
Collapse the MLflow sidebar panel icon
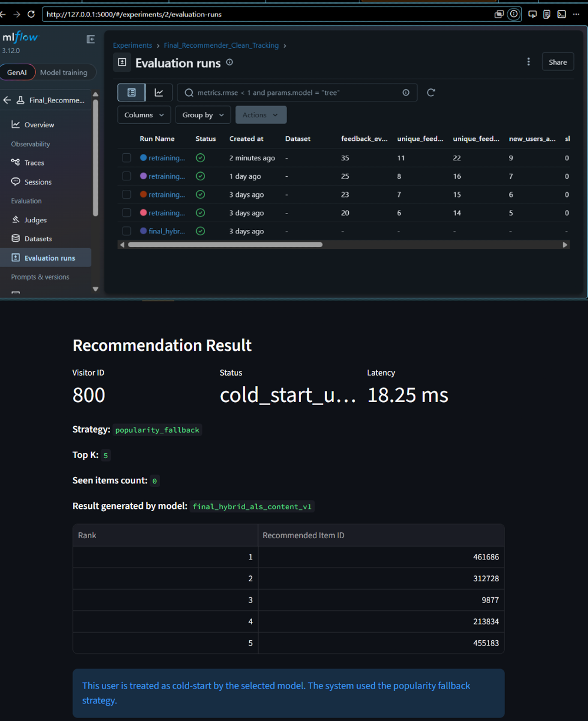click(91, 39)
